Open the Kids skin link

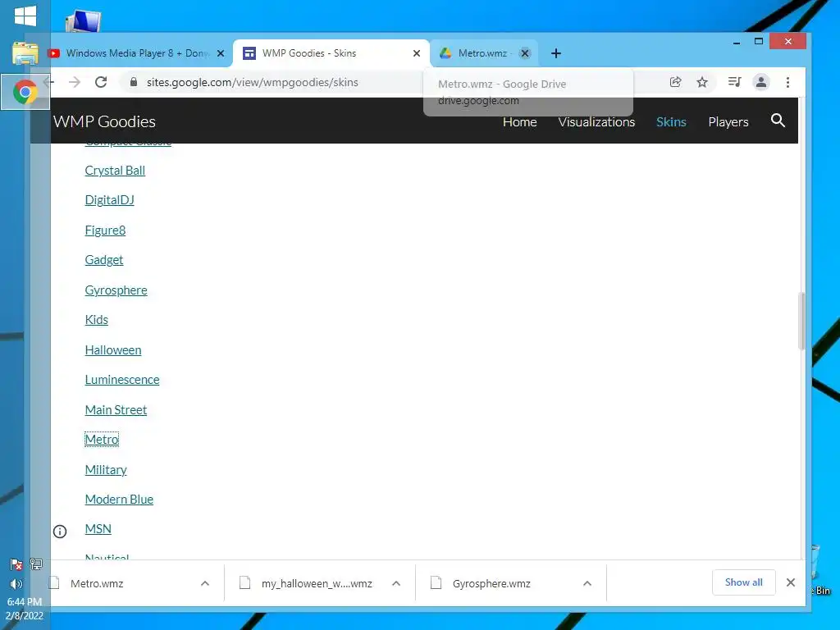pyautogui.click(x=97, y=320)
